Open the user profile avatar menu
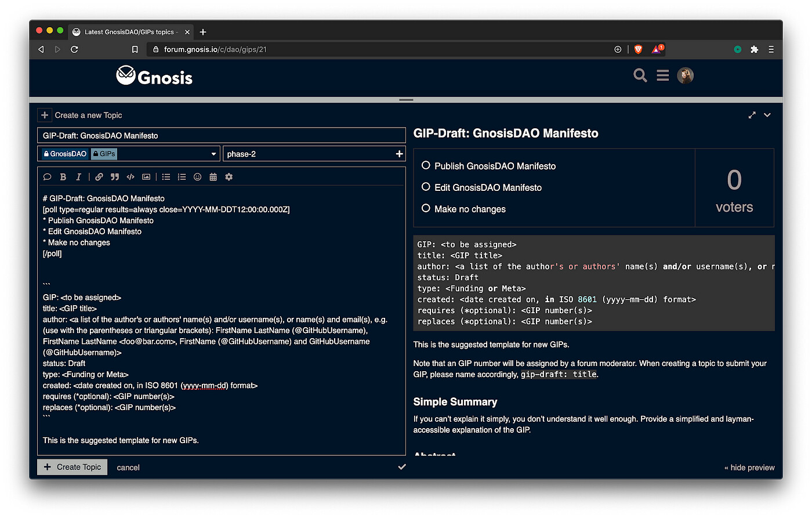The height and width of the screenshot is (518, 812). click(x=686, y=75)
